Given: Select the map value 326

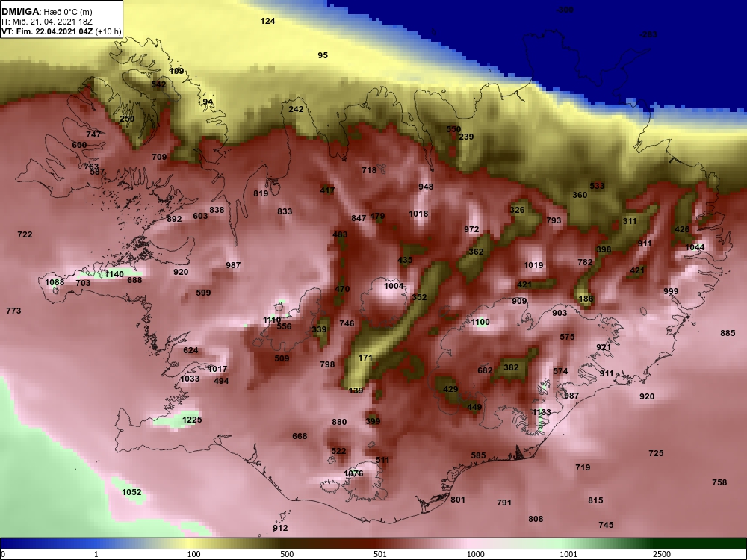Looking at the screenshot, I should 517,210.
